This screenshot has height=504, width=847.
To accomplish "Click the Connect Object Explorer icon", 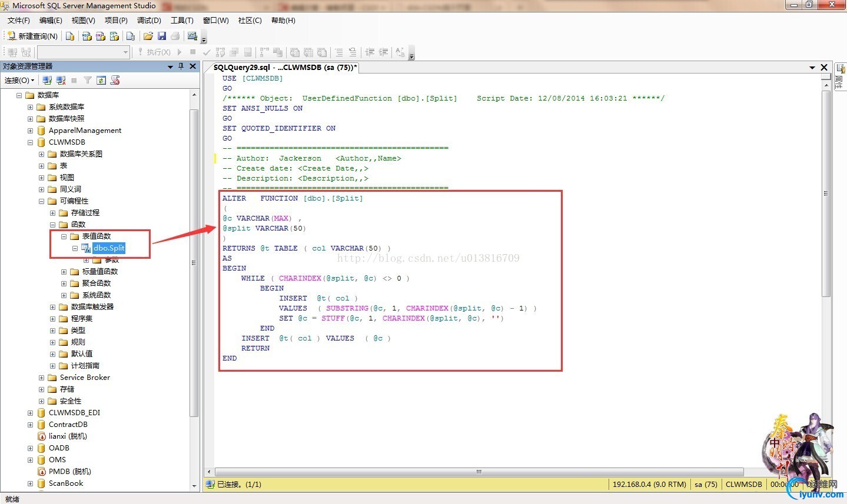I will (x=48, y=81).
